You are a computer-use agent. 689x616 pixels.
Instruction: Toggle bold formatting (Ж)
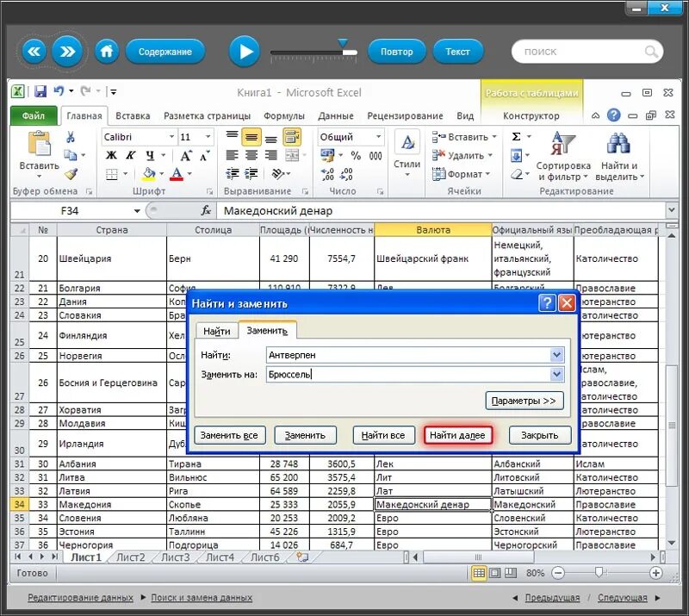click(112, 155)
